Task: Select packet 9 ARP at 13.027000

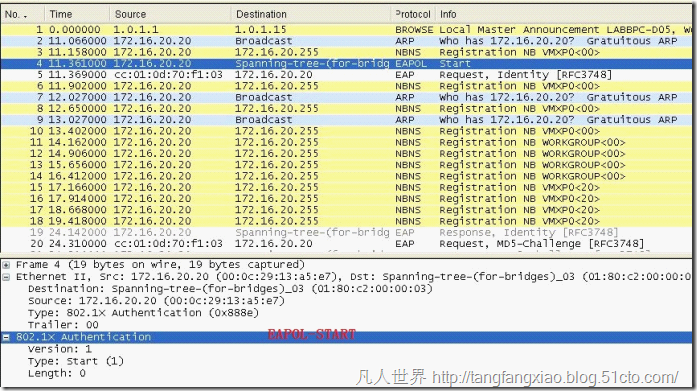Action: tap(346, 120)
